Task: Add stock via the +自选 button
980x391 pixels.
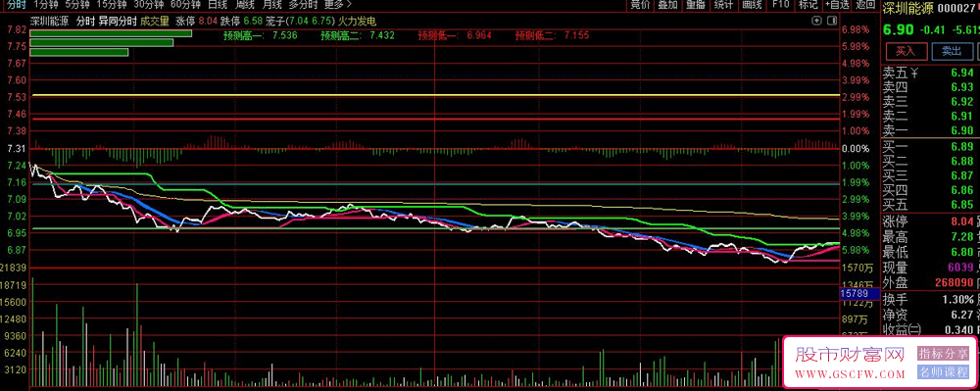Action: pos(836,5)
